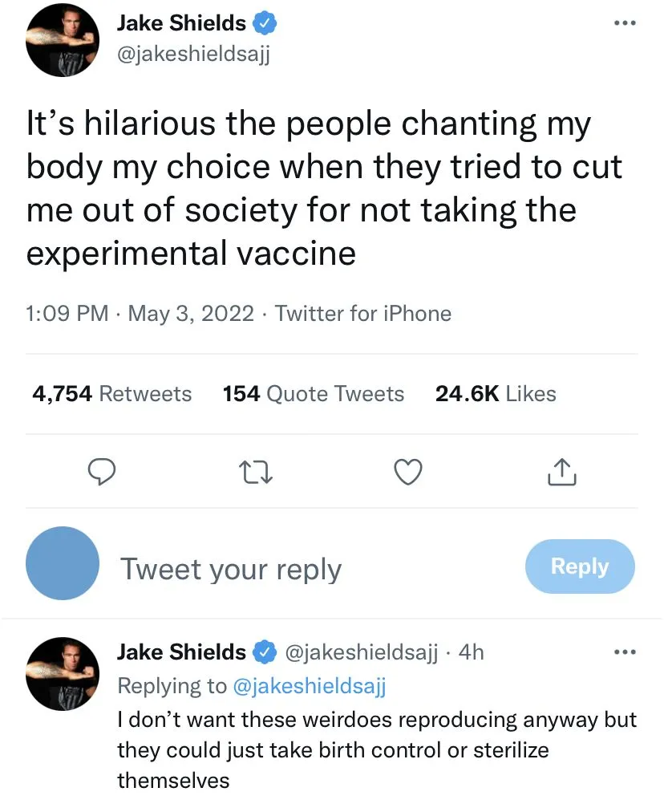Retweet the main tweet
This screenshot has width=664, height=812.
(x=255, y=473)
